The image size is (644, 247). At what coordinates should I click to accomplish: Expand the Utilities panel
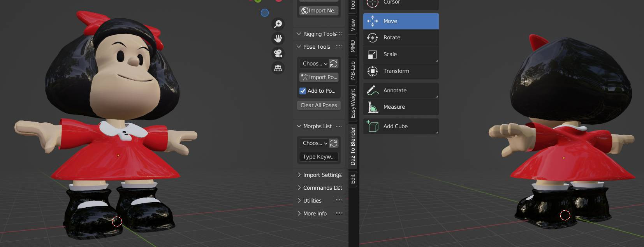click(299, 201)
